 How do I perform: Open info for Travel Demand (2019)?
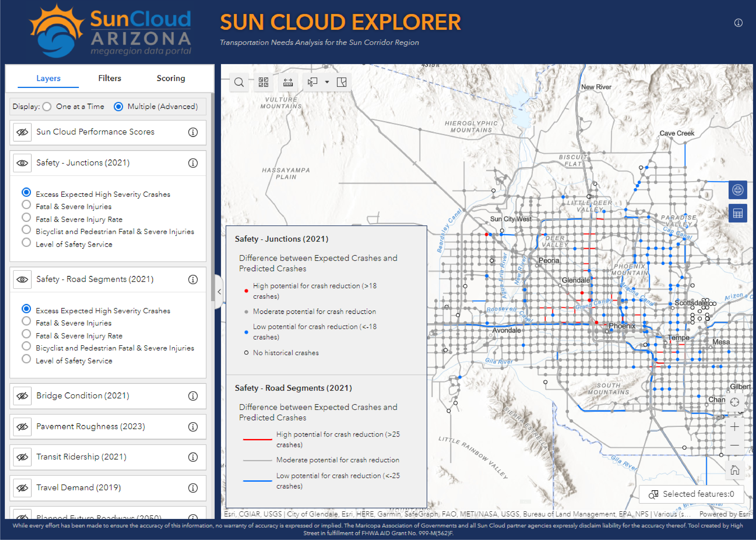click(193, 488)
